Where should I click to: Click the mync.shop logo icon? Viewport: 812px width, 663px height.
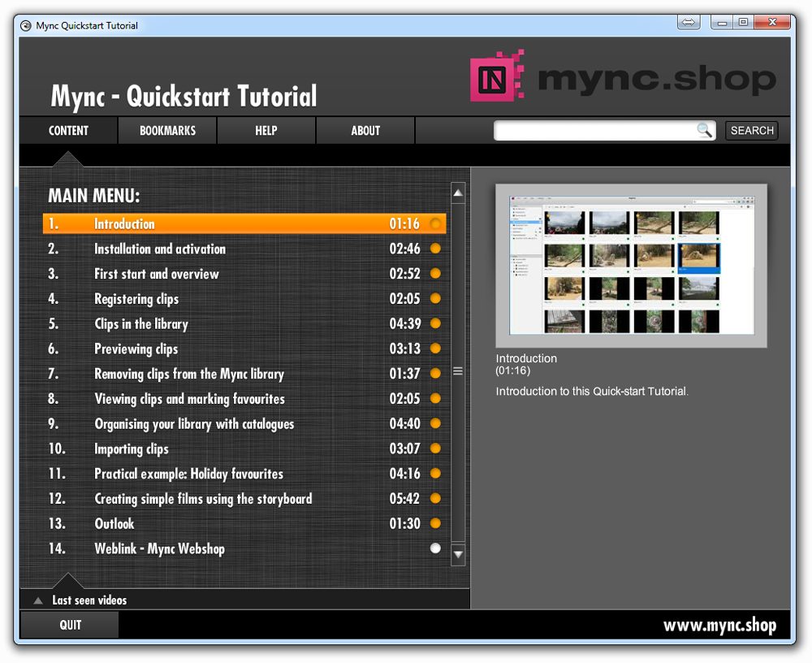pos(497,77)
